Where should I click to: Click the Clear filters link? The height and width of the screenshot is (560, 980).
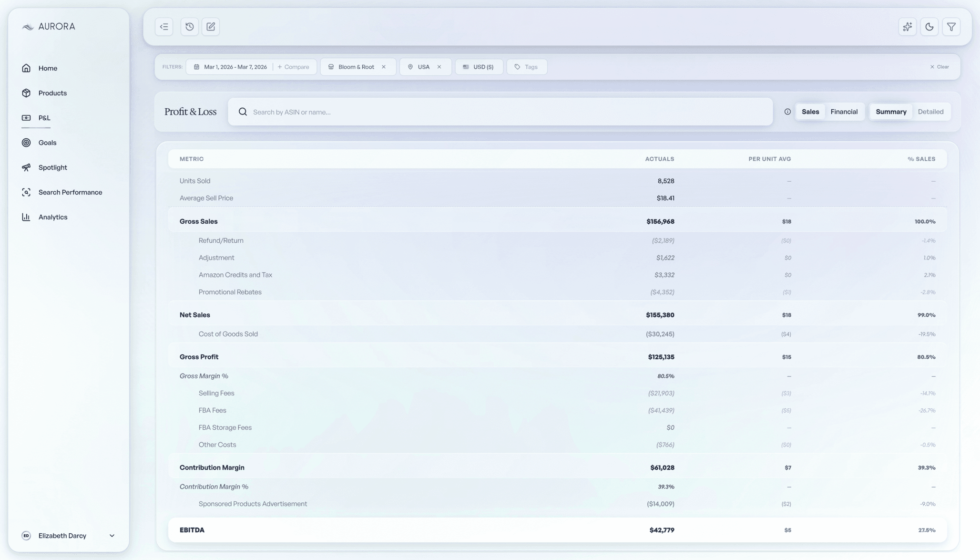tap(939, 67)
